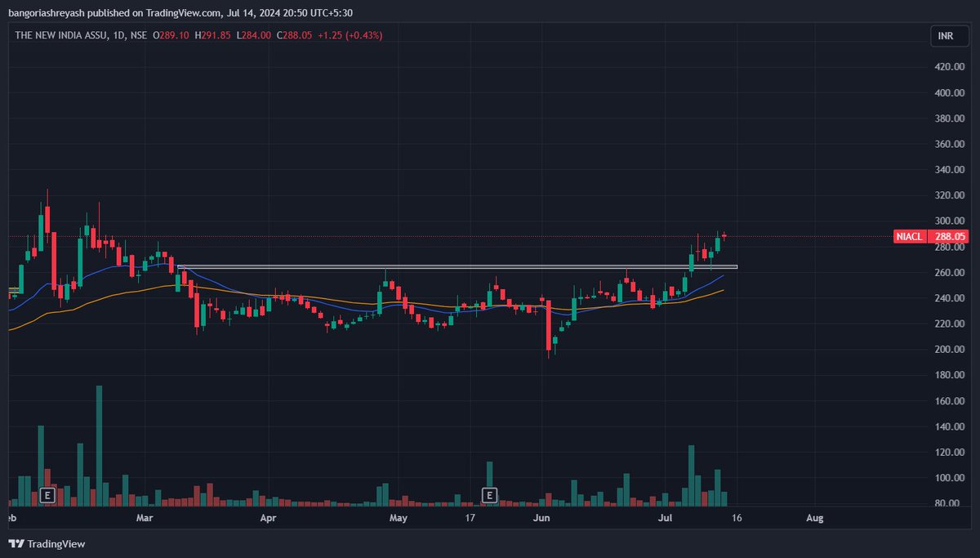
Task: Click the Mar label on time axis
Action: tap(145, 518)
